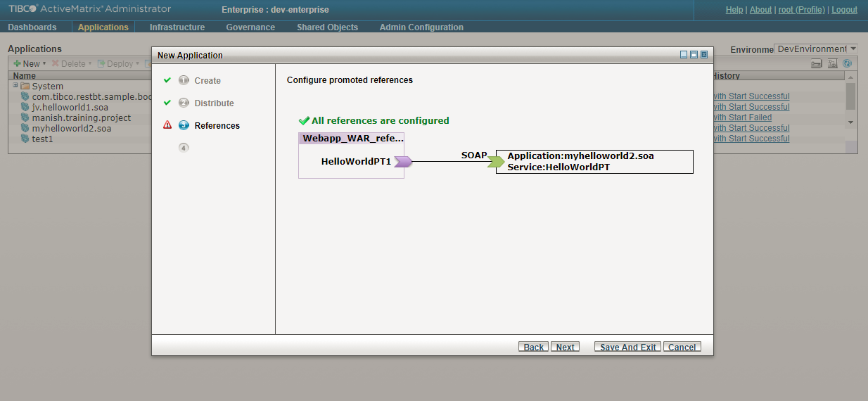The height and width of the screenshot is (401, 868).
Task: Click the Webapp_WAR_refe... component header
Action: (352, 138)
